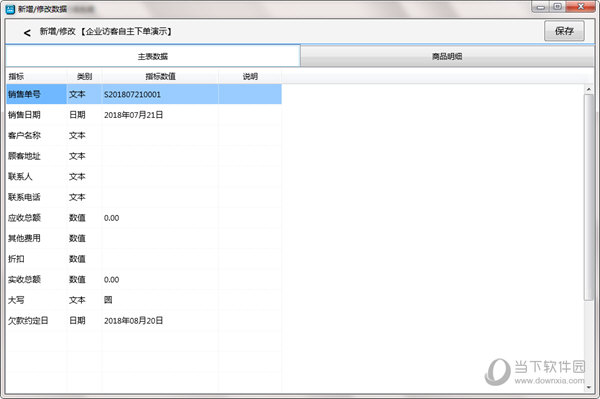Select the 欠款约定日 row label
The image size is (600, 399).
(x=28, y=321)
